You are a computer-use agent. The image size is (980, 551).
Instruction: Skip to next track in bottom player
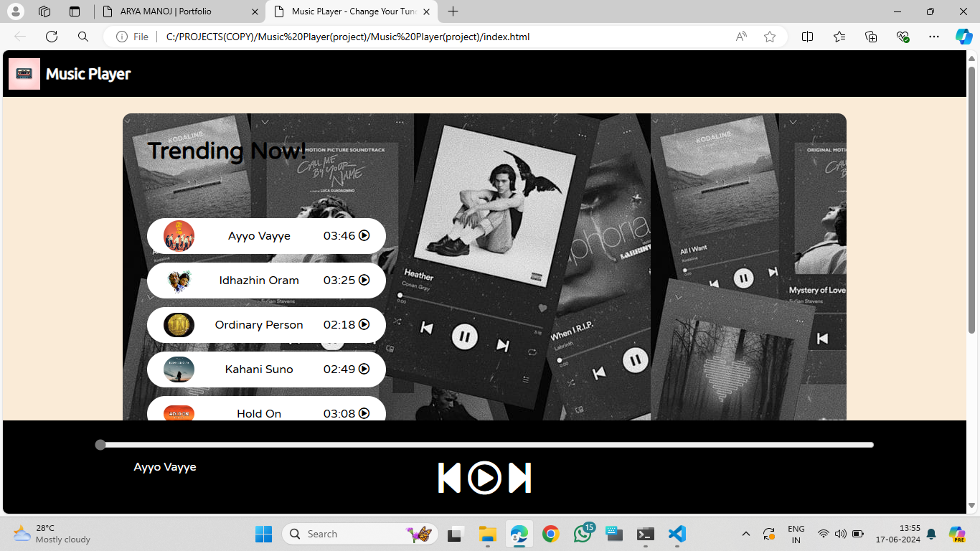point(520,478)
